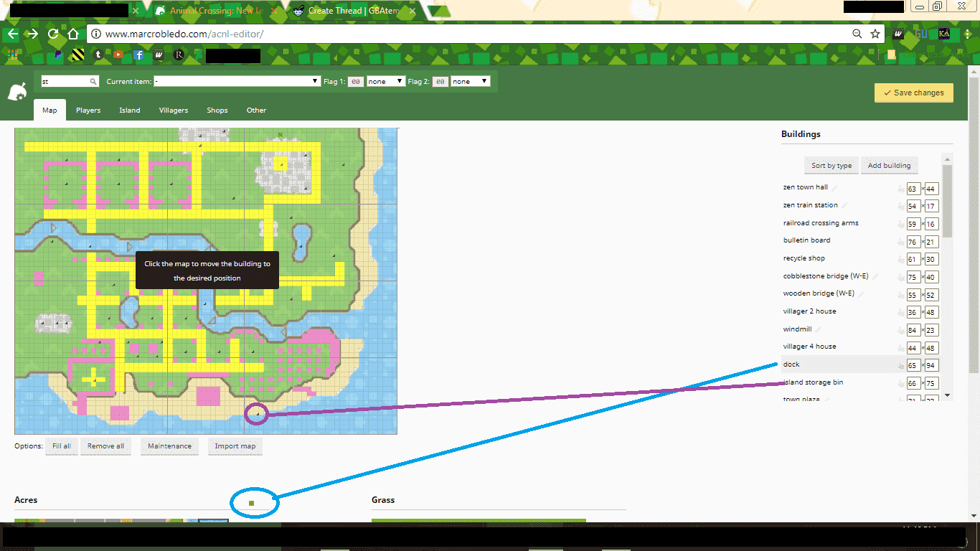Click the Maintenance button
Viewport: 980px width, 551px height.
click(x=169, y=446)
